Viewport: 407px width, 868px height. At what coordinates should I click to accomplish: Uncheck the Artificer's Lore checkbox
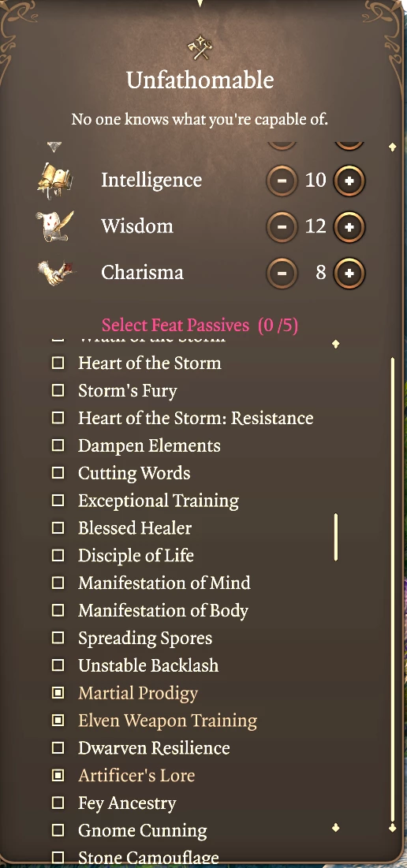58,775
